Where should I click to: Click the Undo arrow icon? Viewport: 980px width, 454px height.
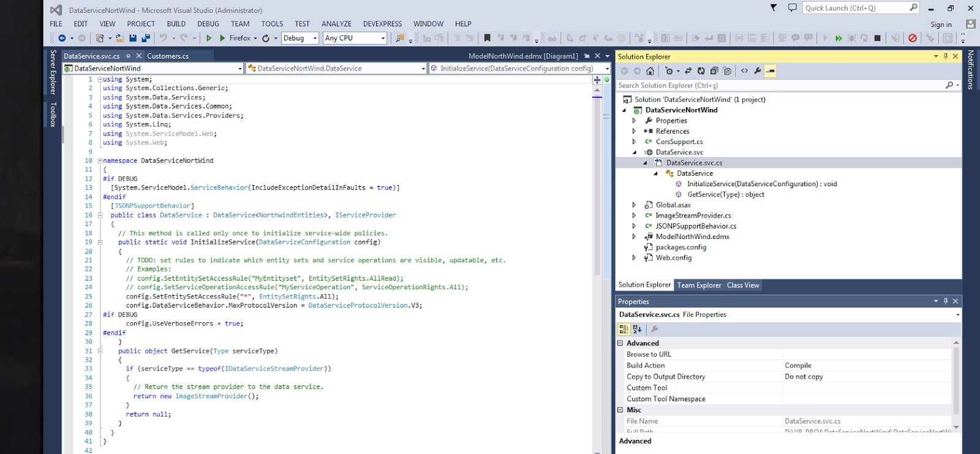(x=164, y=38)
